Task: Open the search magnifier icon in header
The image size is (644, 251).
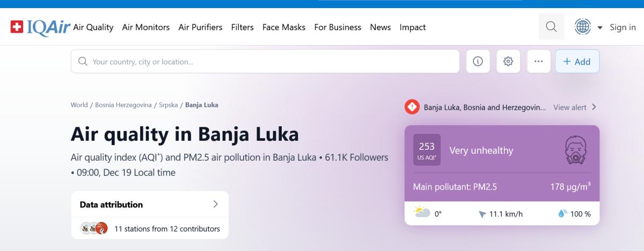Action: [551, 27]
